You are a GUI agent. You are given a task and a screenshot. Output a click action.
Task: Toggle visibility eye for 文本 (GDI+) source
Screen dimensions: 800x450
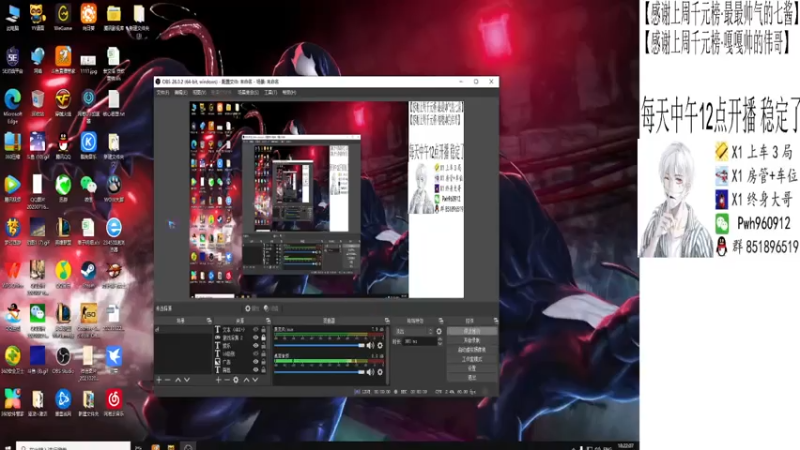pyautogui.click(x=256, y=330)
